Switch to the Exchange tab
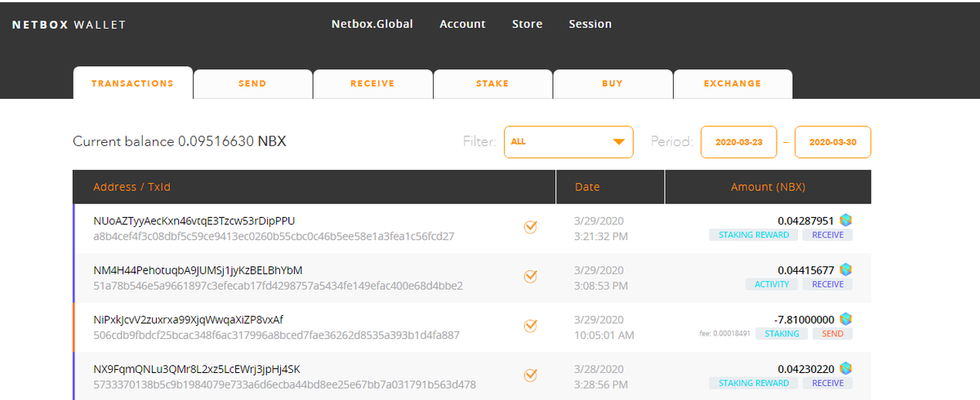 tap(733, 83)
